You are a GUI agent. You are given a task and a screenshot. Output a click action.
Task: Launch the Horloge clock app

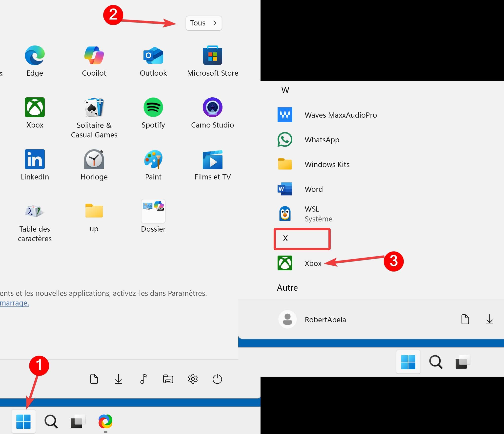(94, 165)
